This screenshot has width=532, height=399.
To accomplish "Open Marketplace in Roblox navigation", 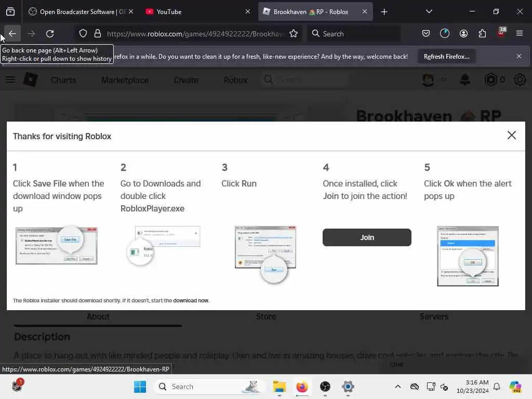I will coord(125,80).
